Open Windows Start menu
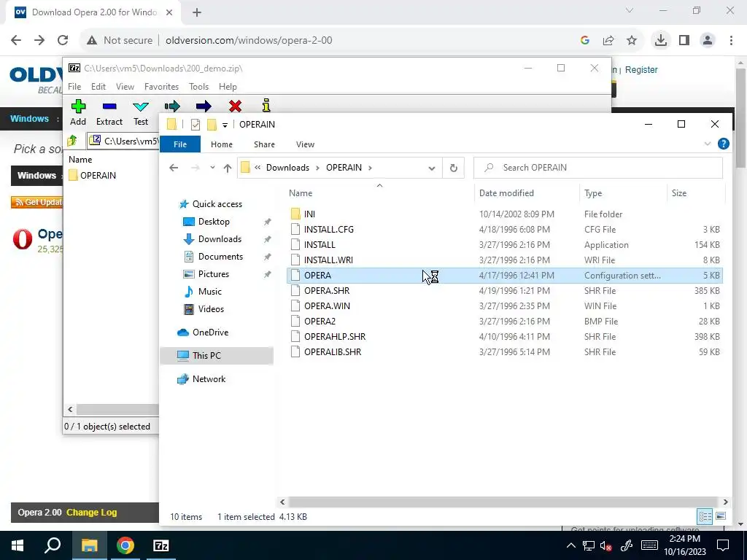 coord(18,545)
